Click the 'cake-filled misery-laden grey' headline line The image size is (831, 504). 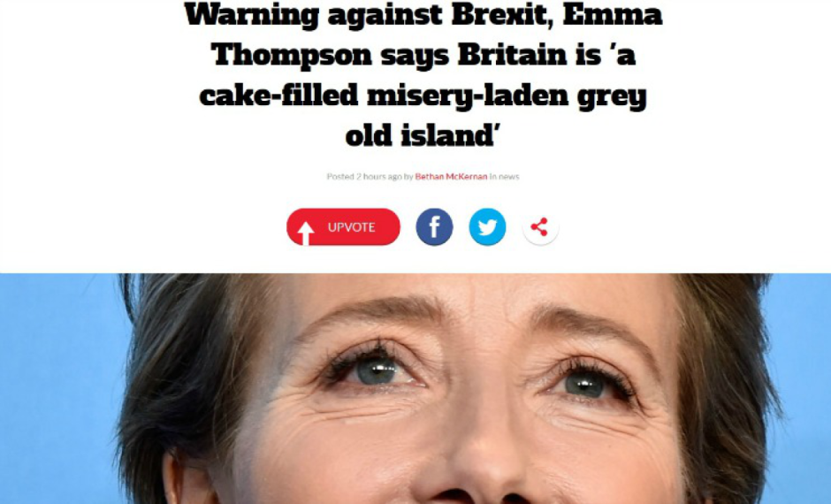click(423, 96)
